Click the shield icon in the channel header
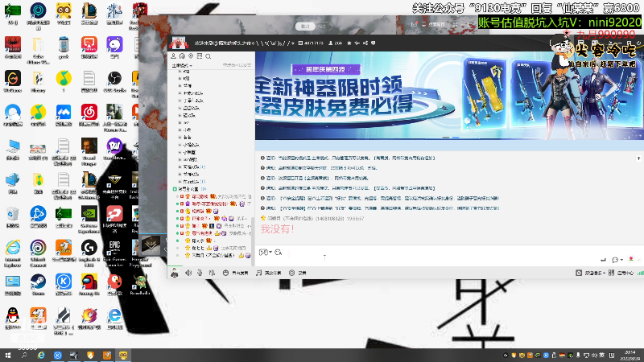Screen dimensions: 644x362 [373, 43]
